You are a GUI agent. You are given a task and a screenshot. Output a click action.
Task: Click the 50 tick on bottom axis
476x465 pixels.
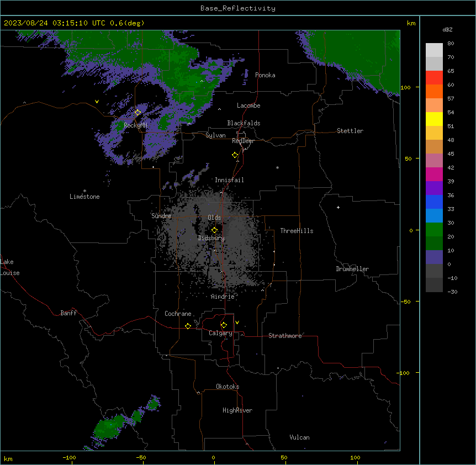284,457
